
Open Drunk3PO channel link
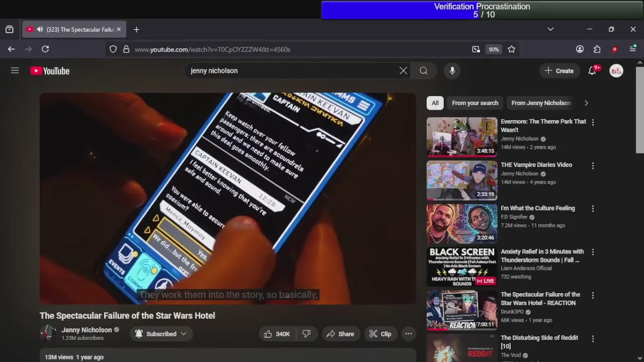[512, 312]
